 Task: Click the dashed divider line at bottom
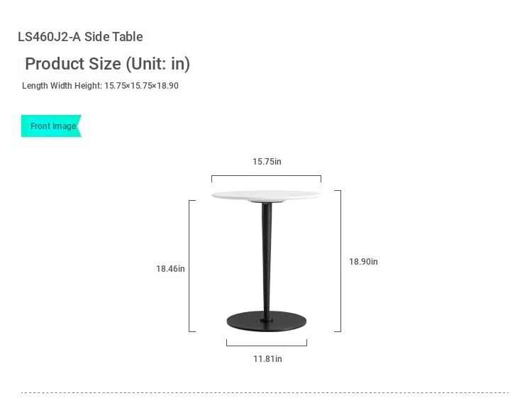point(265,392)
